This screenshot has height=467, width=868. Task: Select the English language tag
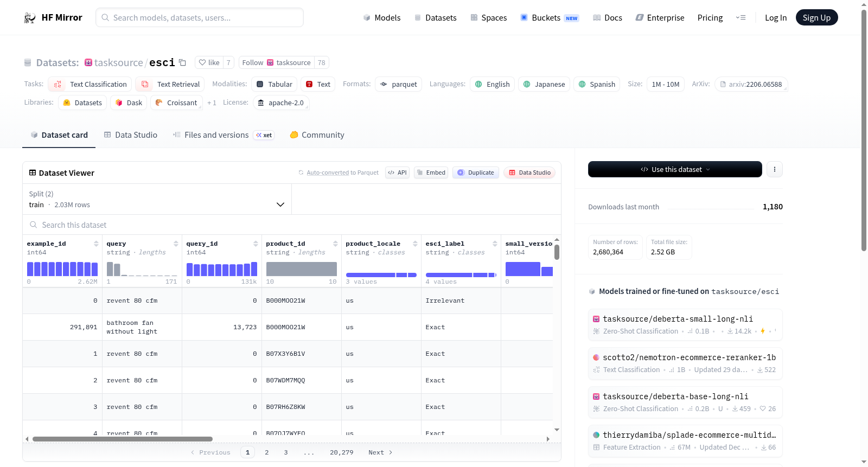(493, 84)
